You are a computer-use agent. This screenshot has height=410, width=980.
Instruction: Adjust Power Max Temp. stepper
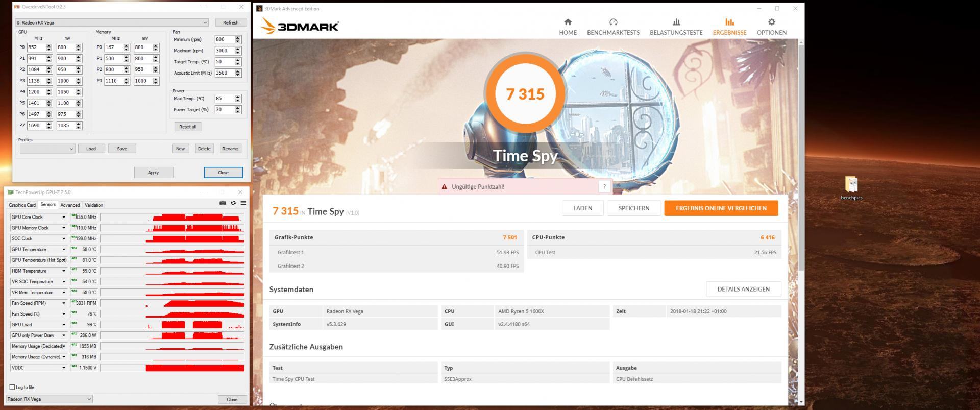[237, 99]
